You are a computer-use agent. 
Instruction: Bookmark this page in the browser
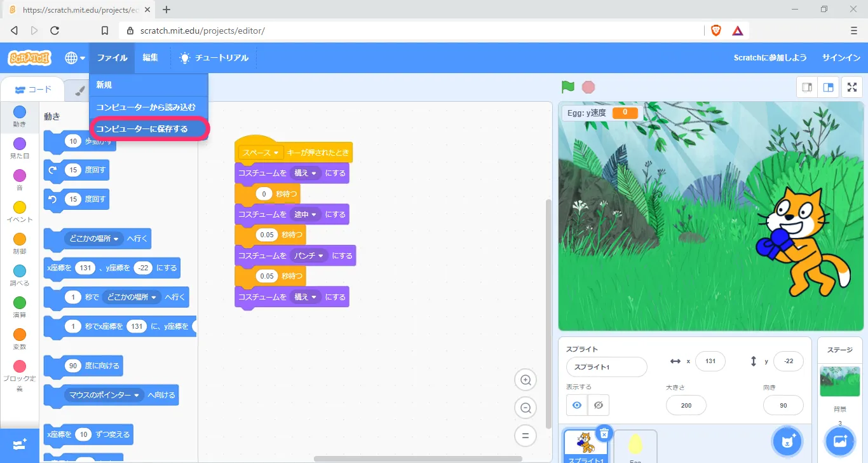pyautogui.click(x=105, y=31)
